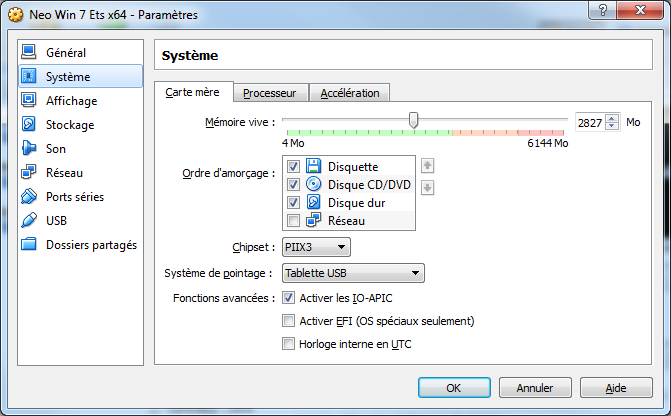Open the USB settings icon
Screen dimensions: 671x416
click(28, 220)
